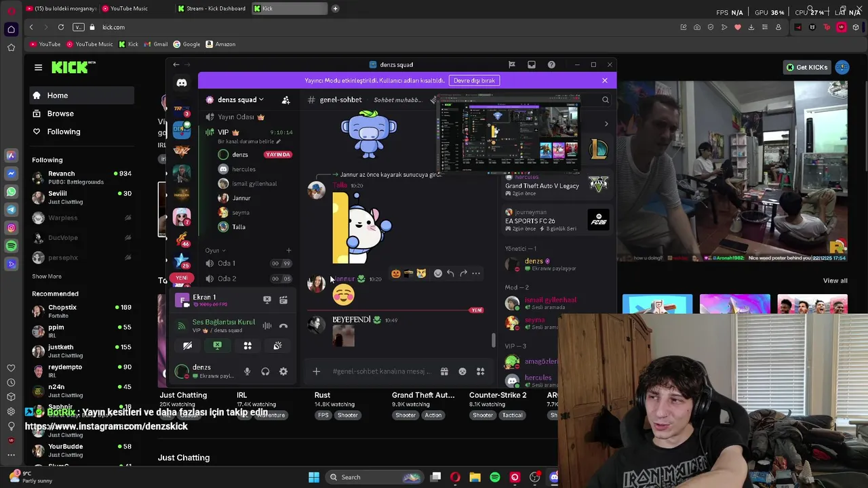The width and height of the screenshot is (868, 488).
Task: Open File Explorer from Windows taskbar
Action: coord(475,477)
